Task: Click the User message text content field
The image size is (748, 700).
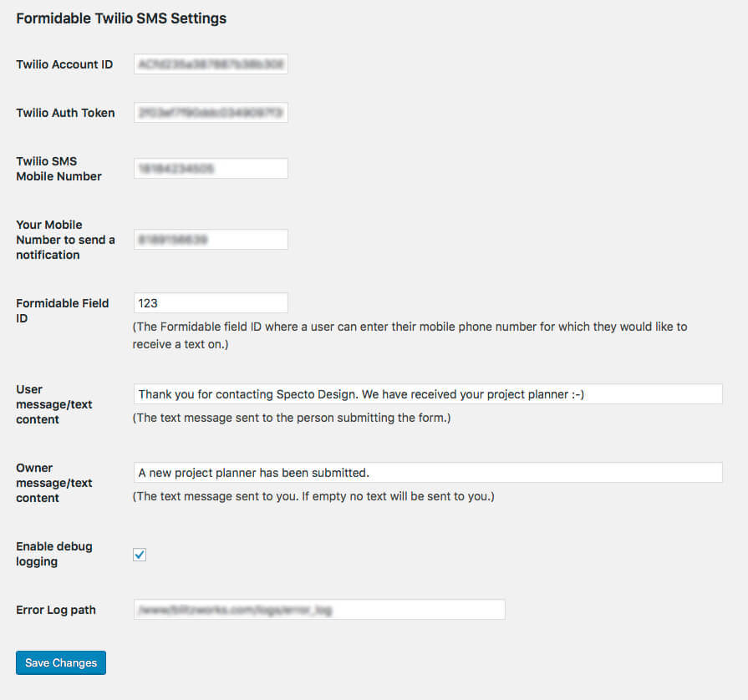Action: 428,394
